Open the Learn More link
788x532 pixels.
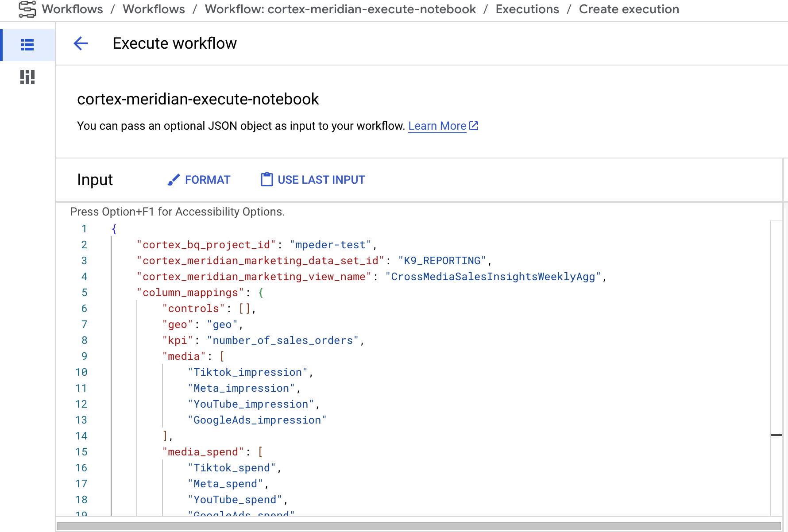437,126
